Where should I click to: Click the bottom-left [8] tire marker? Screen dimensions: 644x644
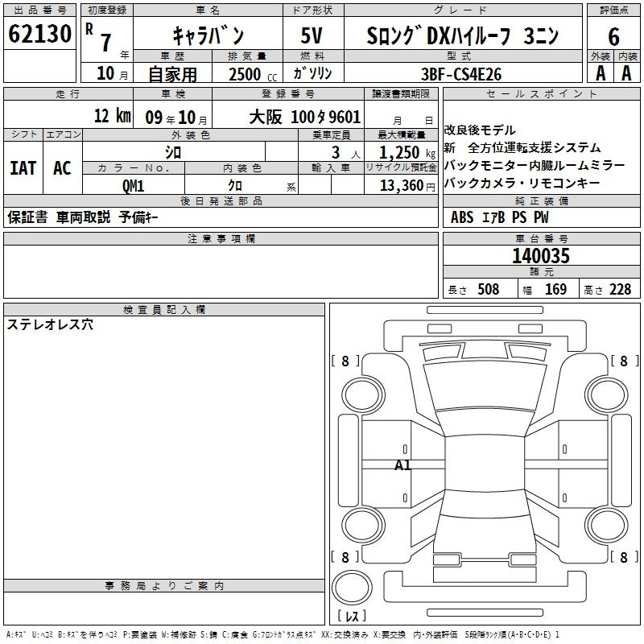[x=345, y=557]
